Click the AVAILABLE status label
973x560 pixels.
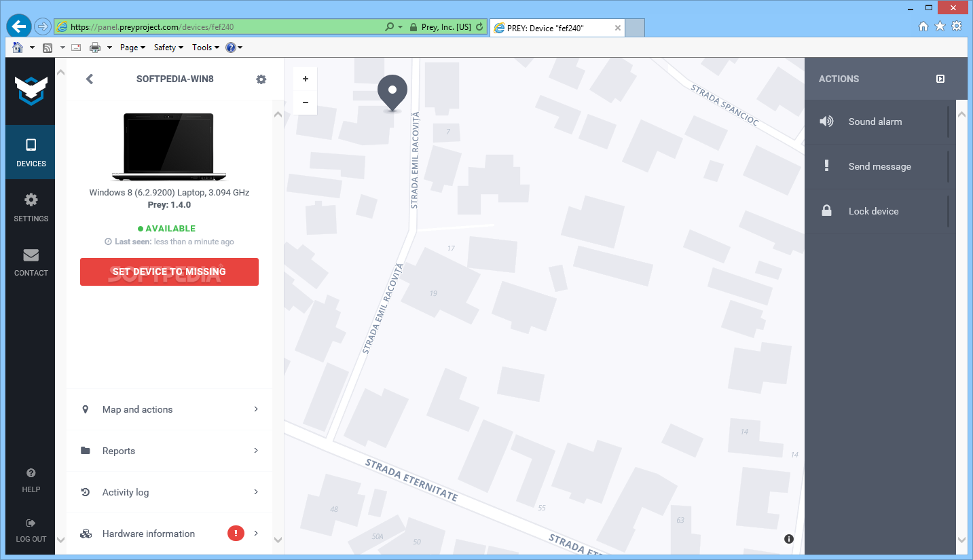coord(166,229)
